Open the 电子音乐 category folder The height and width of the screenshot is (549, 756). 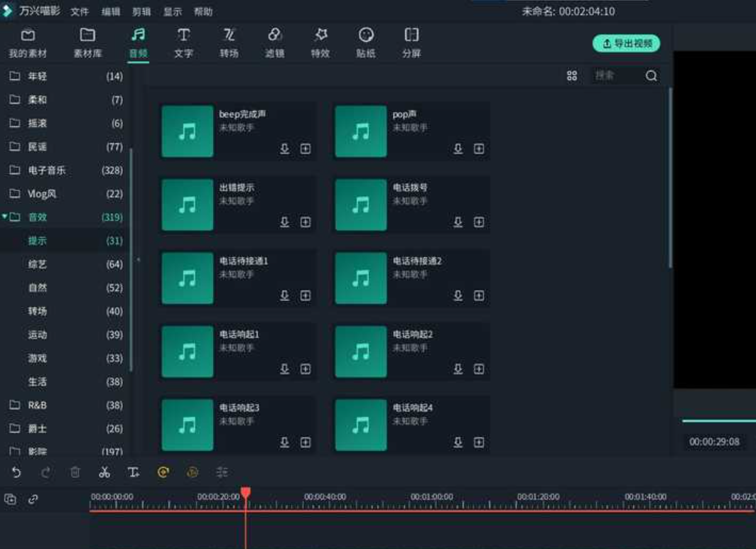click(x=66, y=170)
